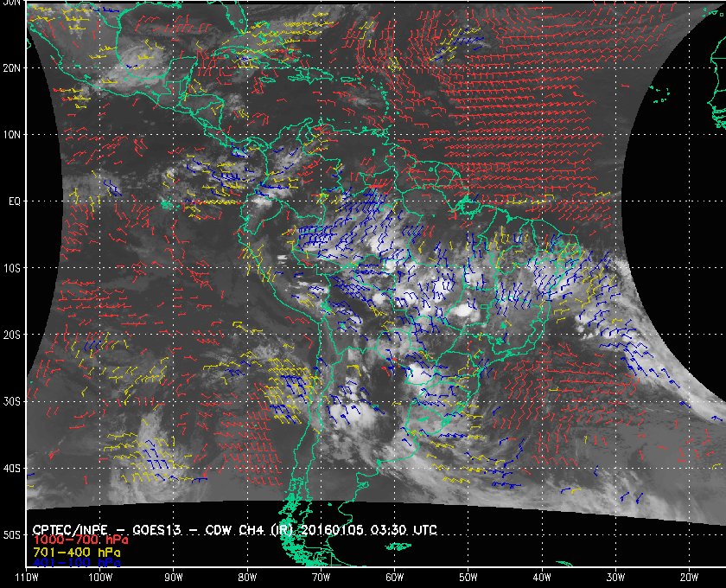
Task: Click the 20W longitude label
Action: 689,578
